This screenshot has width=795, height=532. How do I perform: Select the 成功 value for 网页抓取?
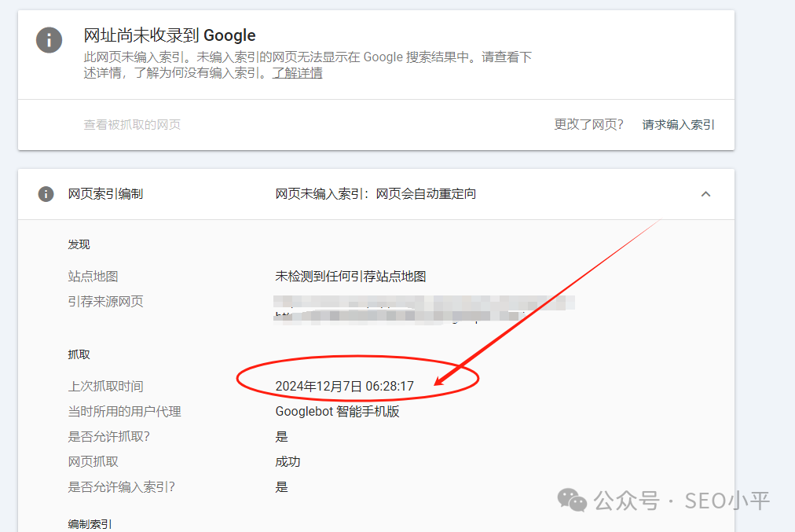coord(288,462)
